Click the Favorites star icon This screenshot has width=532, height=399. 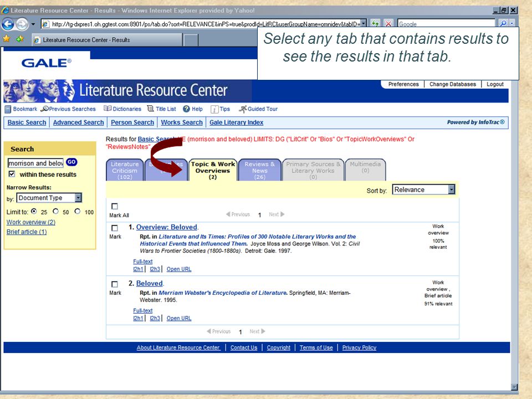6,39
